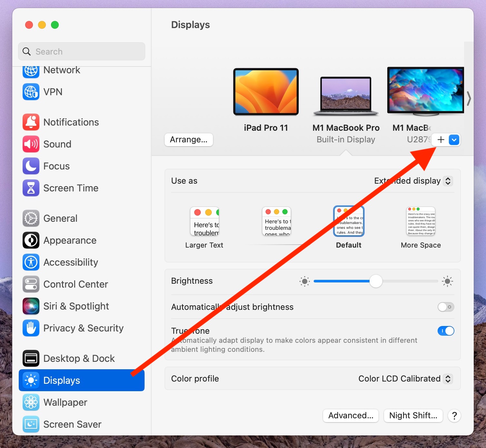Click the Appearance icon
Screen dimensions: 486x448
click(31, 240)
